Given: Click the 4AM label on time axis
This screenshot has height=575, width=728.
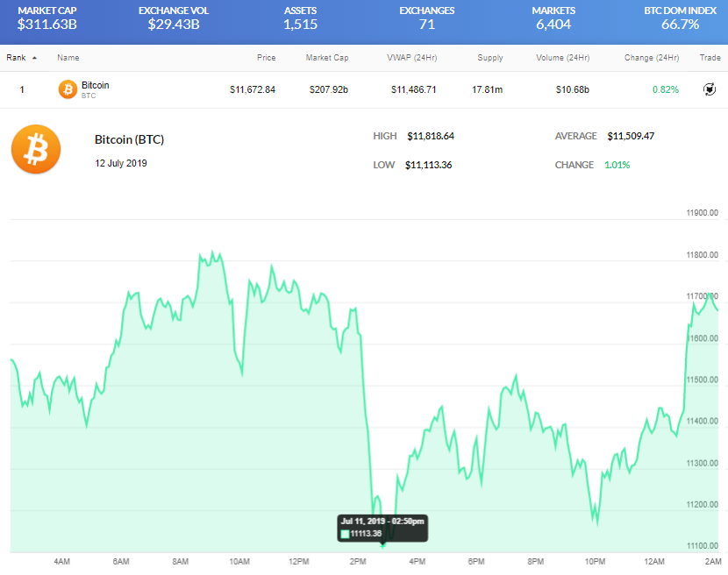Looking at the screenshot, I should pyautogui.click(x=61, y=562).
